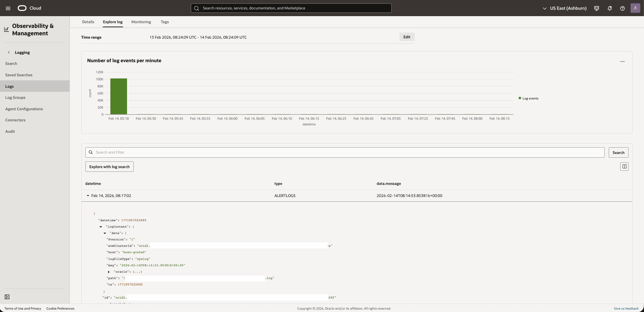Open Terms of Use and Privacy link
644x312 pixels.
(23, 308)
